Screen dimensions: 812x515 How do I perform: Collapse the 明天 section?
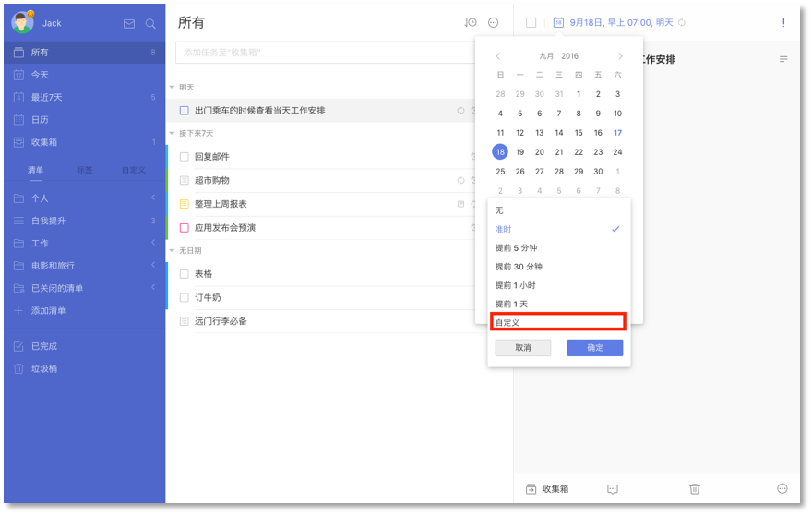coord(172,88)
